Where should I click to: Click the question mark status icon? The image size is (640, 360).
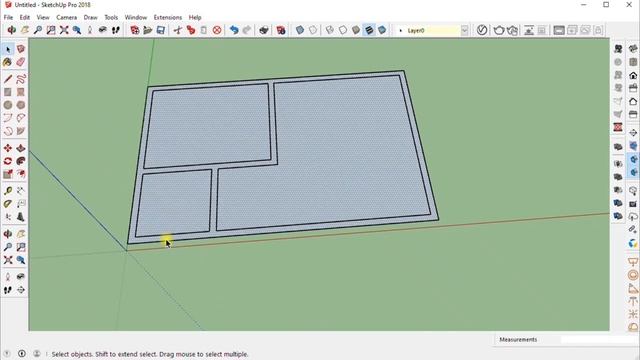(x=7, y=353)
